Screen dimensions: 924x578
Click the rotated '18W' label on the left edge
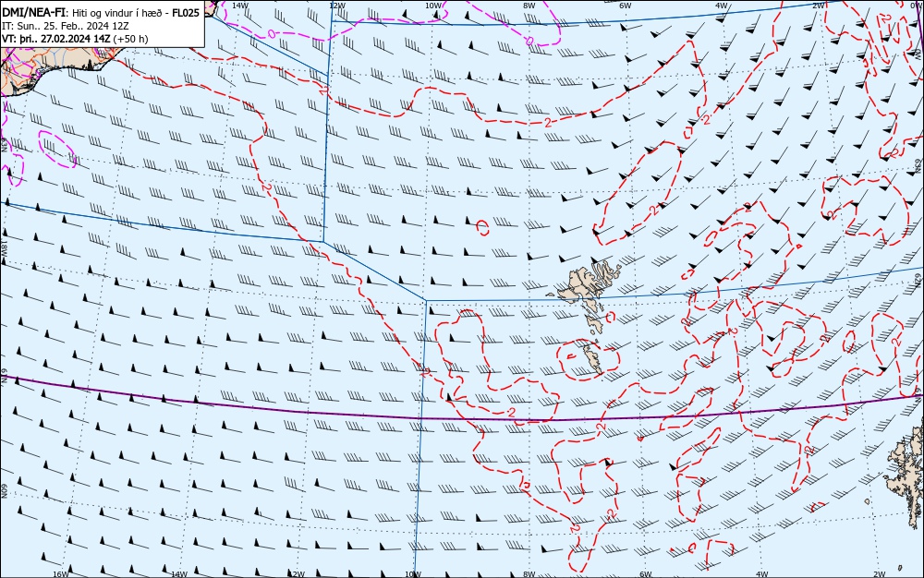tap(4, 247)
